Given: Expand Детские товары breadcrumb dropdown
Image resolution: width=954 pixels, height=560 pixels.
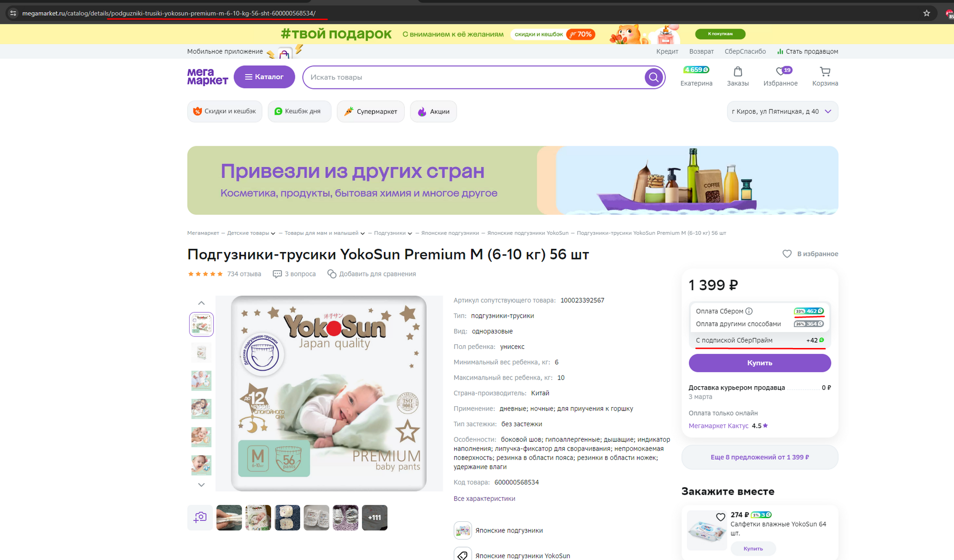Looking at the screenshot, I should pyautogui.click(x=273, y=233).
